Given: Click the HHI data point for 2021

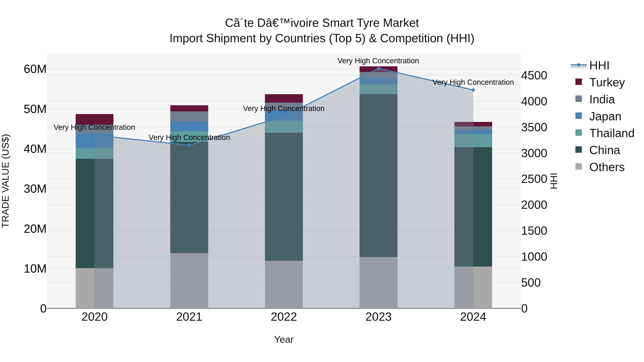Looking at the screenshot, I should coord(189,145).
